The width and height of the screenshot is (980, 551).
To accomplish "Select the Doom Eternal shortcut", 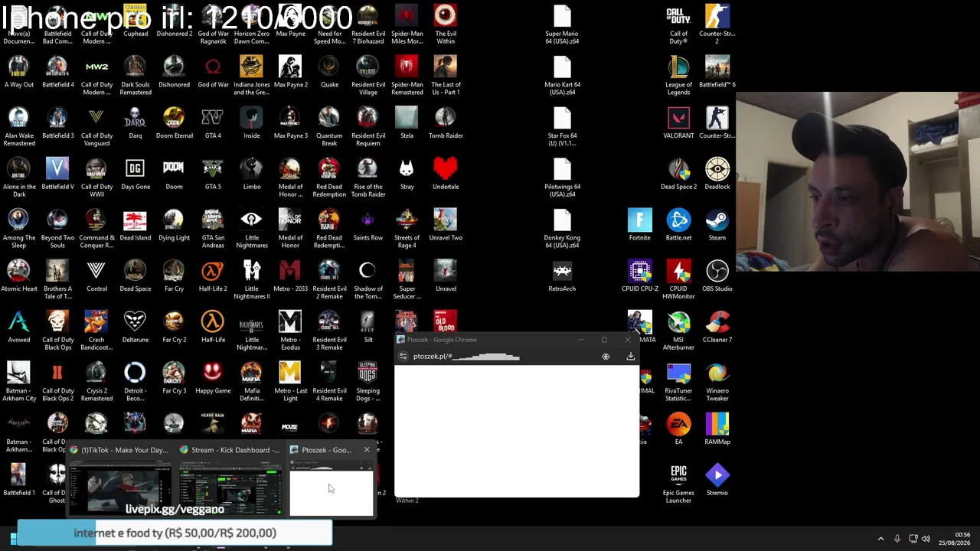I will point(175,122).
